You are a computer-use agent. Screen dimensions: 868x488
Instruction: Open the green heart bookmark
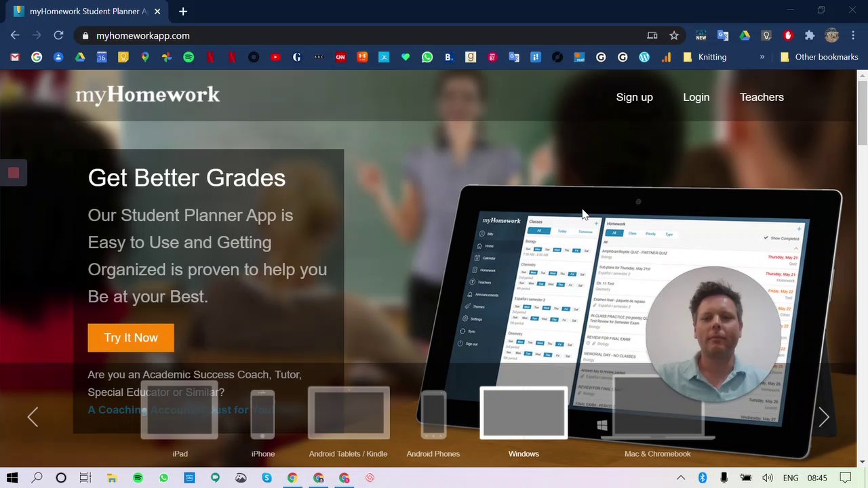tap(406, 57)
